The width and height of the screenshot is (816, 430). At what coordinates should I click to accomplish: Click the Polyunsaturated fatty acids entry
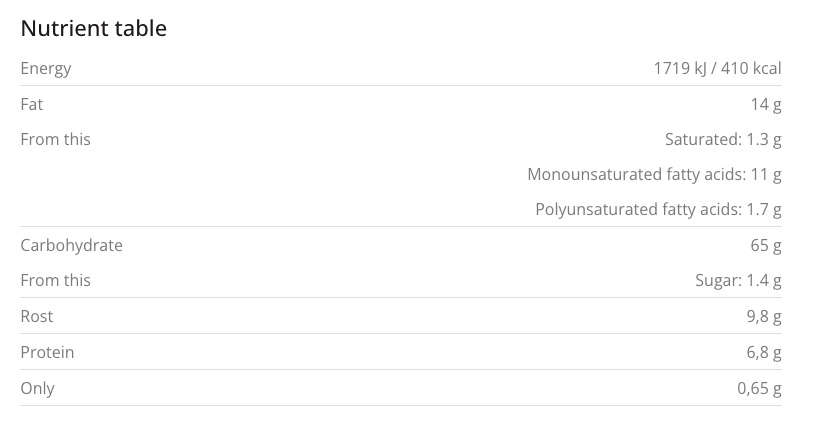click(658, 209)
